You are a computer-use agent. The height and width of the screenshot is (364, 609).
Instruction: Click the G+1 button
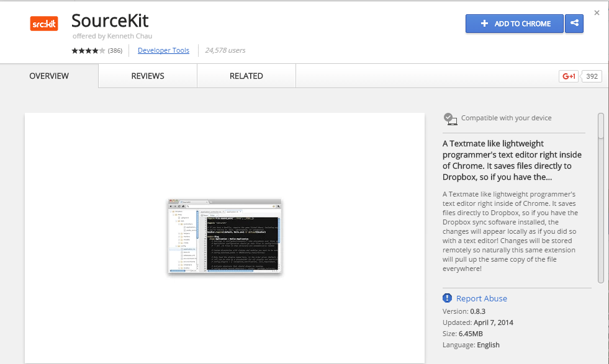(569, 76)
